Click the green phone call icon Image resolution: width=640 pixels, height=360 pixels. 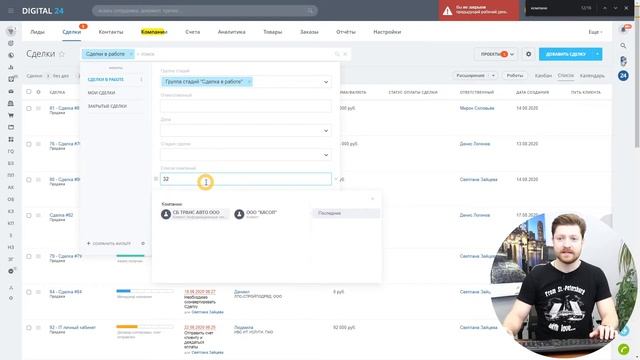tap(624, 349)
